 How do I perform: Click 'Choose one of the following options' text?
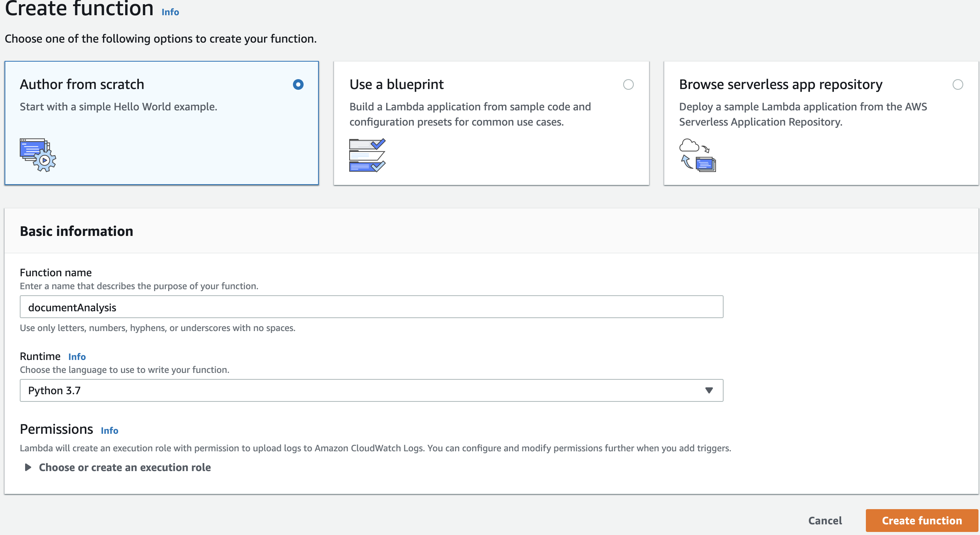[x=161, y=39]
